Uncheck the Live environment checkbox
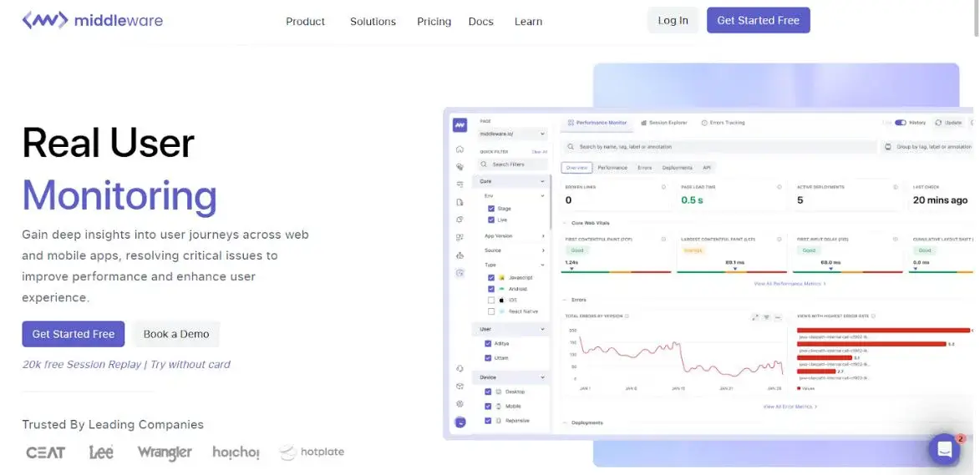Viewport: 980px width, 475px height. click(x=491, y=220)
